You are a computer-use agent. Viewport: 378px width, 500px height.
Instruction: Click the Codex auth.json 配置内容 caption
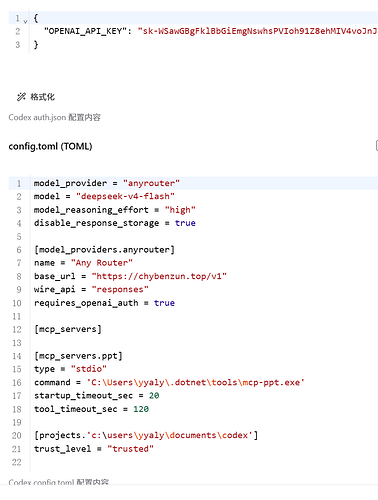point(54,117)
